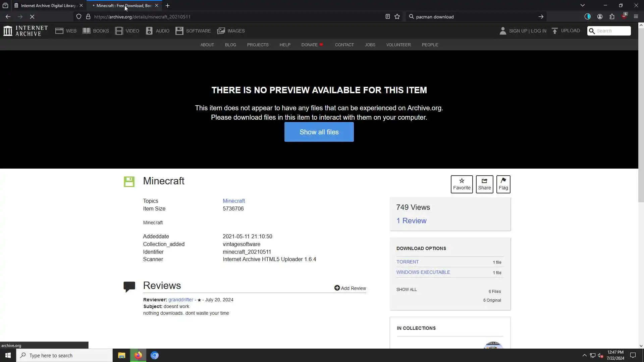This screenshot has height=362, width=644.
Task: Toggle reader view in address bar
Action: coord(387,17)
